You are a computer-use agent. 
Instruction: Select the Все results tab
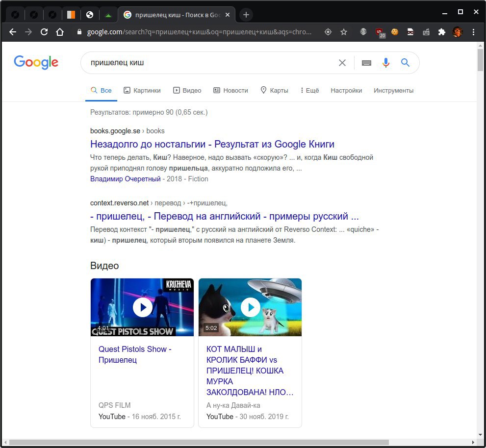tap(101, 91)
